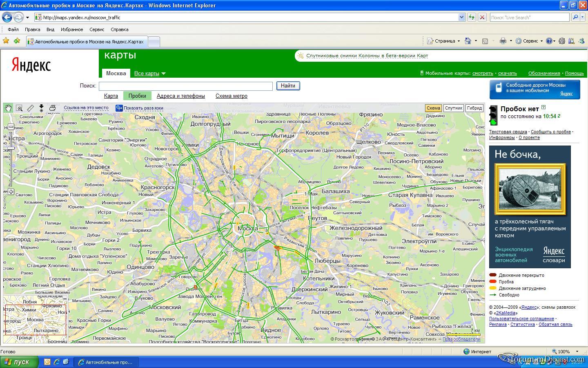Expand the Все карты dropdown

click(x=150, y=74)
